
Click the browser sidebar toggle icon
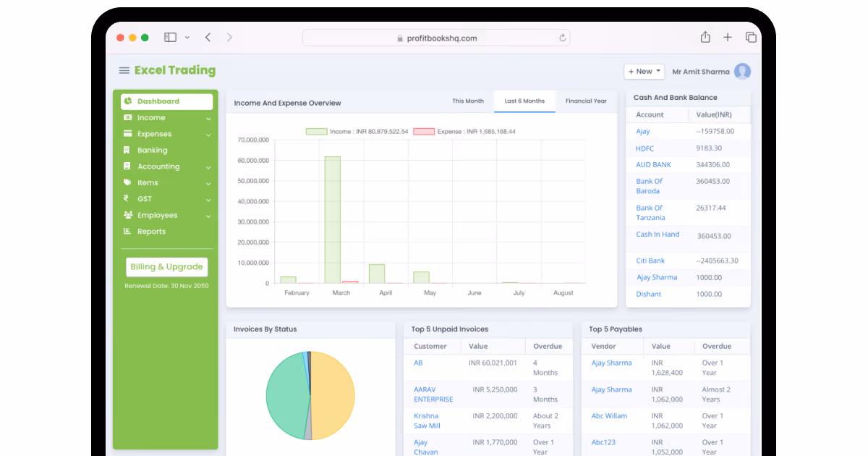171,37
